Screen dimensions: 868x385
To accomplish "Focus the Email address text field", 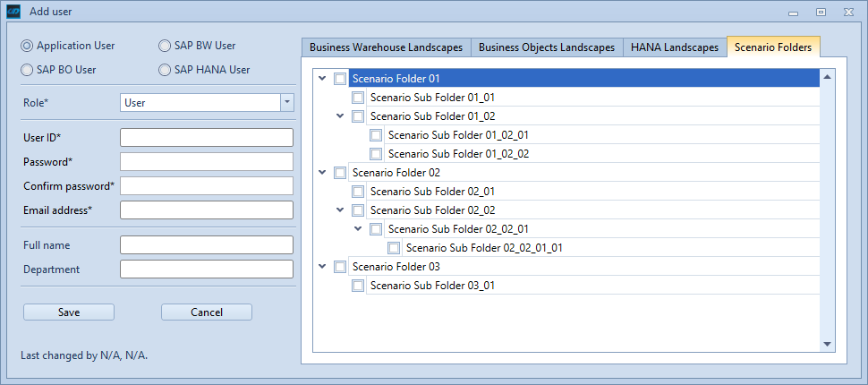I will (x=206, y=210).
